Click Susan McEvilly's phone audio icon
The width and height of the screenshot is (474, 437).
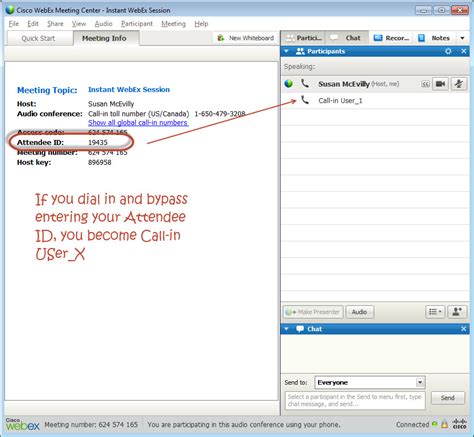pos(305,83)
